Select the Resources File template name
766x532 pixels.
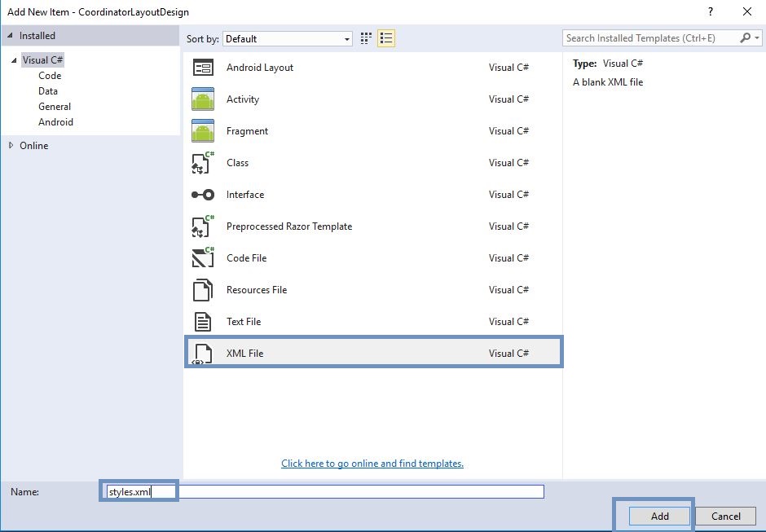pyautogui.click(x=257, y=290)
